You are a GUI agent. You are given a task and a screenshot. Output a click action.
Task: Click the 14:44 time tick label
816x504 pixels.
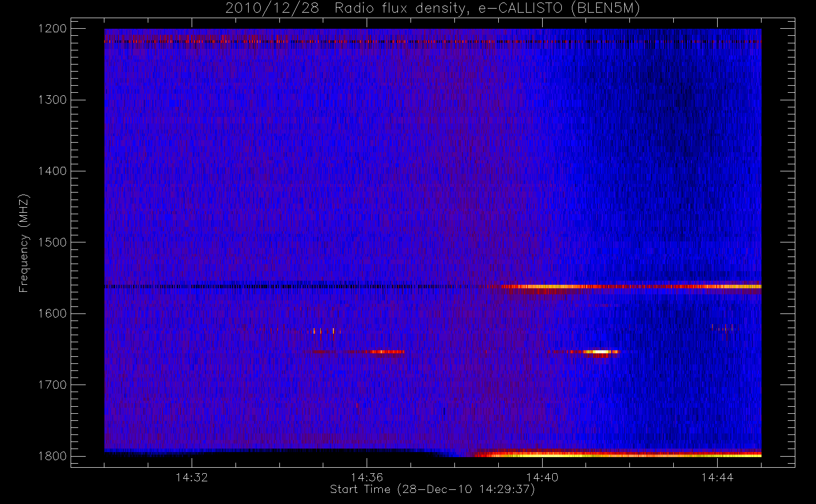pyautogui.click(x=717, y=477)
